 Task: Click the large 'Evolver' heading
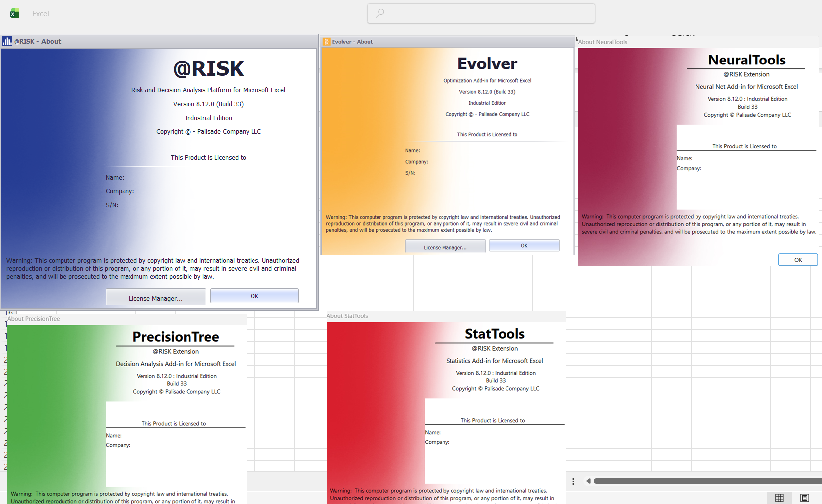[x=487, y=63]
